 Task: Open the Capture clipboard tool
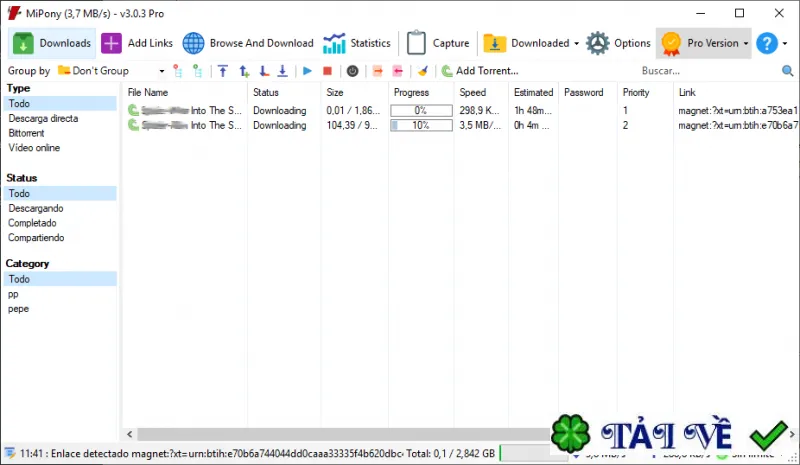pyautogui.click(x=438, y=43)
